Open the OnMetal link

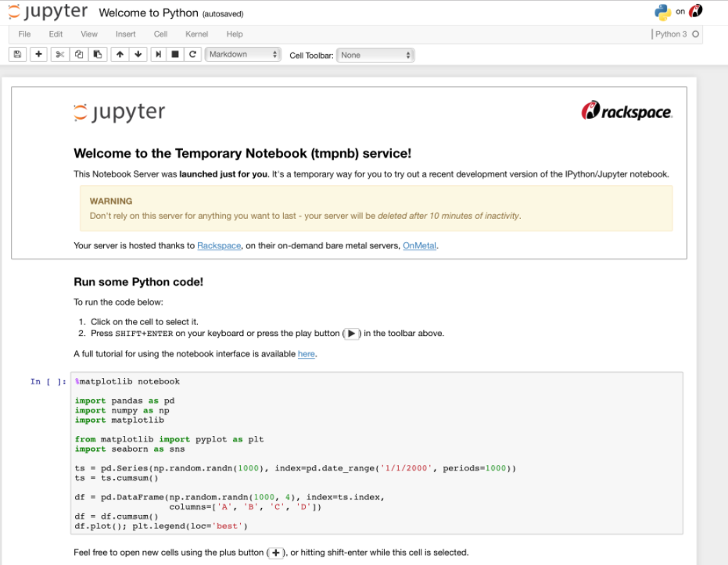tap(419, 245)
